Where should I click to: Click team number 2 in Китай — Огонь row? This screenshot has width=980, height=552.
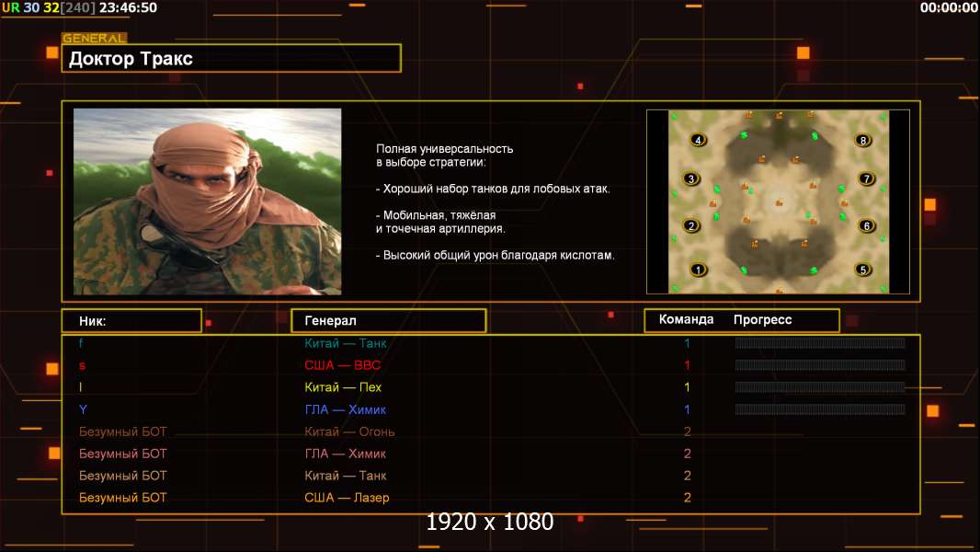687,431
